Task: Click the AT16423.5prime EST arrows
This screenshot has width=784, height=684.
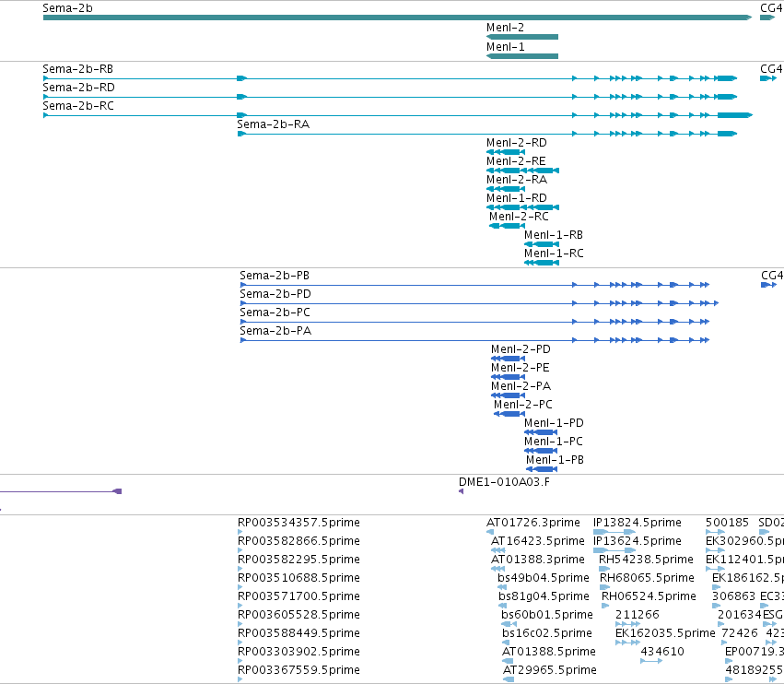Action: tap(498, 550)
